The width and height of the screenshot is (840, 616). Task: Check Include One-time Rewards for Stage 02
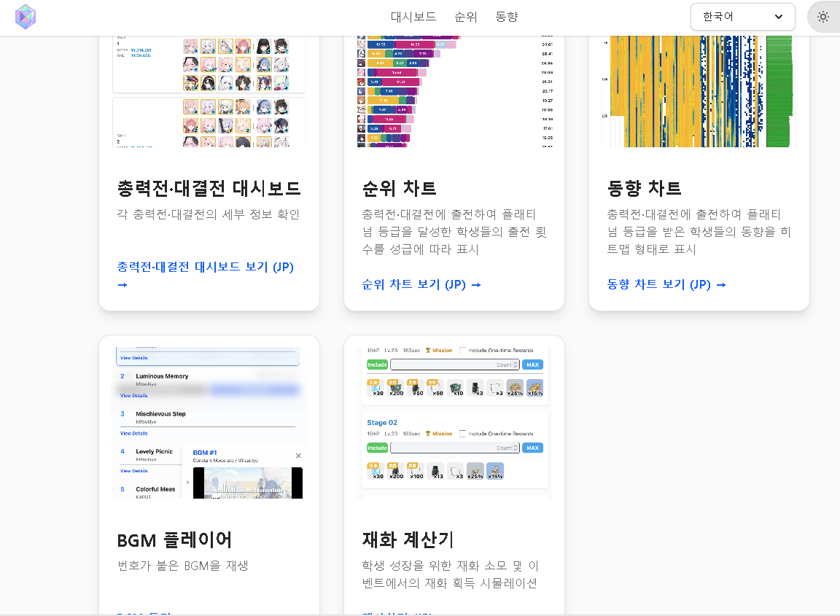[x=464, y=434]
